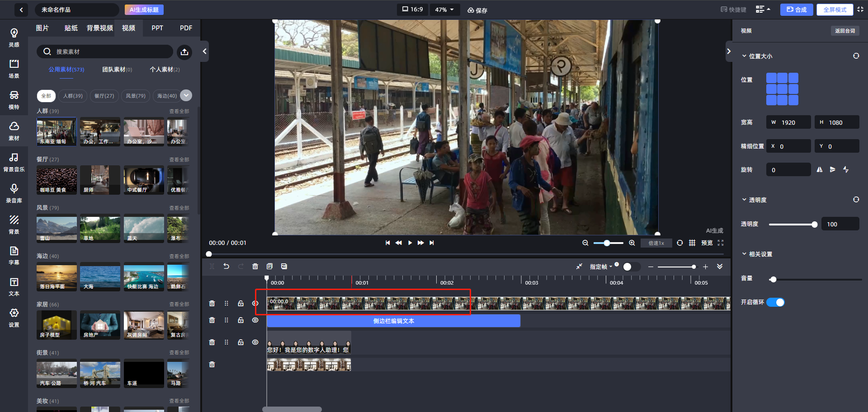Screen dimensions: 868x412
Task: Toggle the grid overlay icon
Action: (692, 243)
